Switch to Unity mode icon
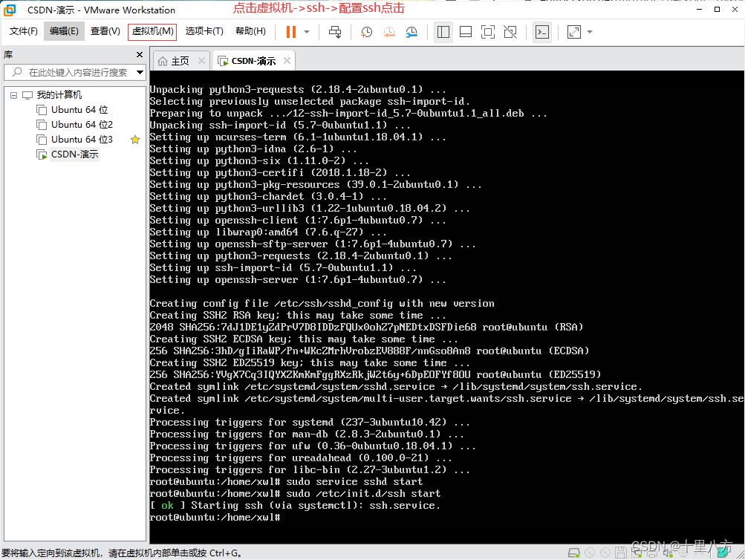Image resolution: width=745 pixels, height=560 pixels. (x=510, y=32)
